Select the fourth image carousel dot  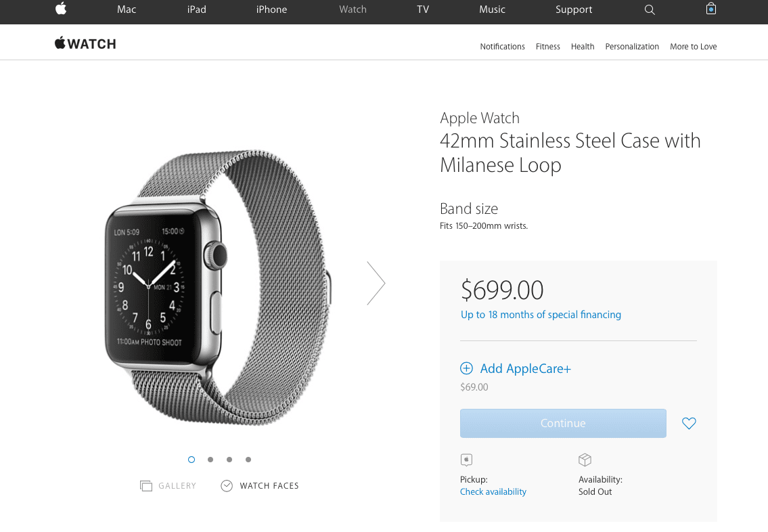[x=248, y=460]
